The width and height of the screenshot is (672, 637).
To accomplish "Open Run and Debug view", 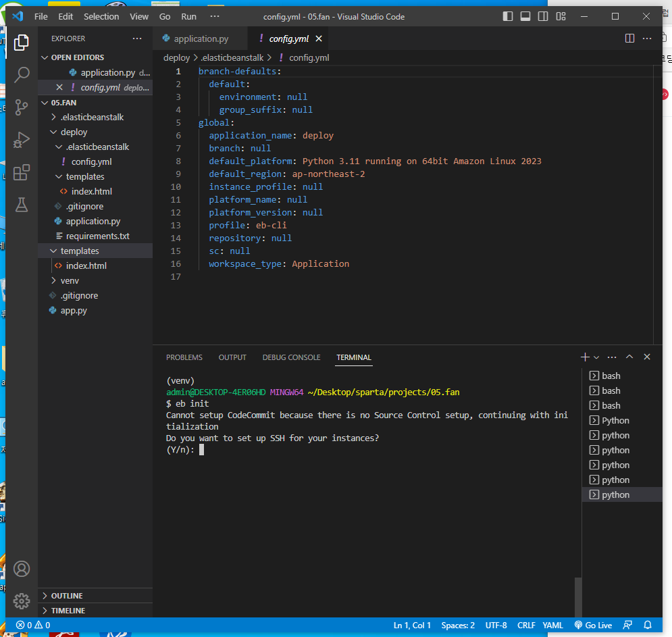I will pos(22,140).
